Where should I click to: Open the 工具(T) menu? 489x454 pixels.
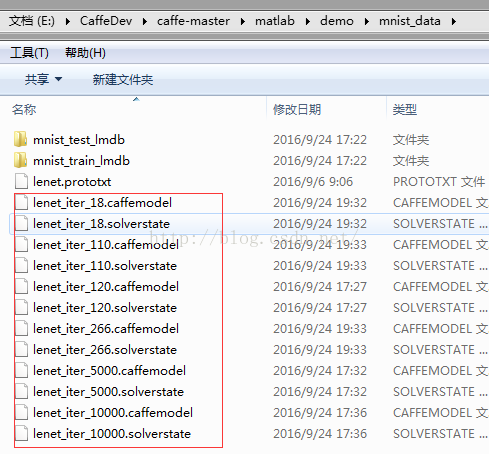tap(29, 53)
